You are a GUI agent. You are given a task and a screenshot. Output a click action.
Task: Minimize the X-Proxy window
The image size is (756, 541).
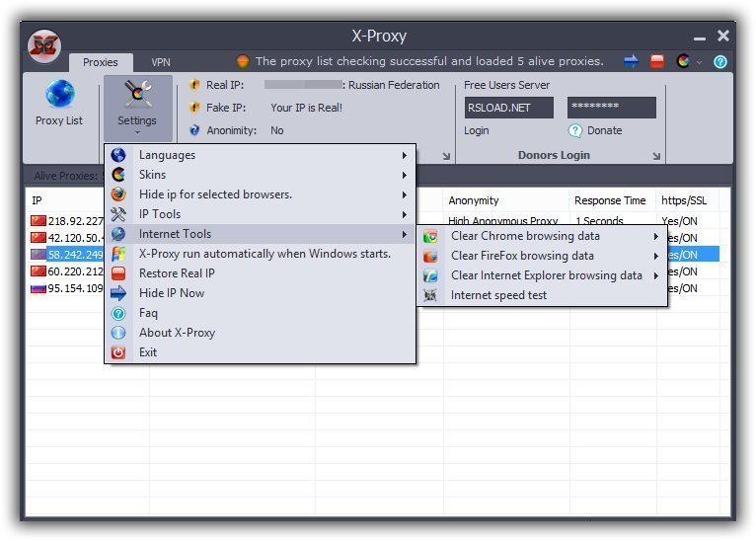pyautogui.click(x=700, y=38)
